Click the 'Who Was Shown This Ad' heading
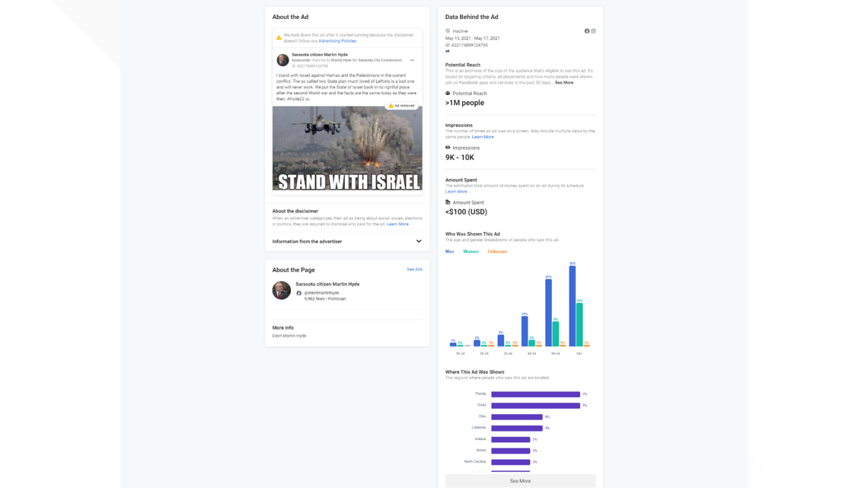Viewport: 868px width, 488px height. pos(472,234)
